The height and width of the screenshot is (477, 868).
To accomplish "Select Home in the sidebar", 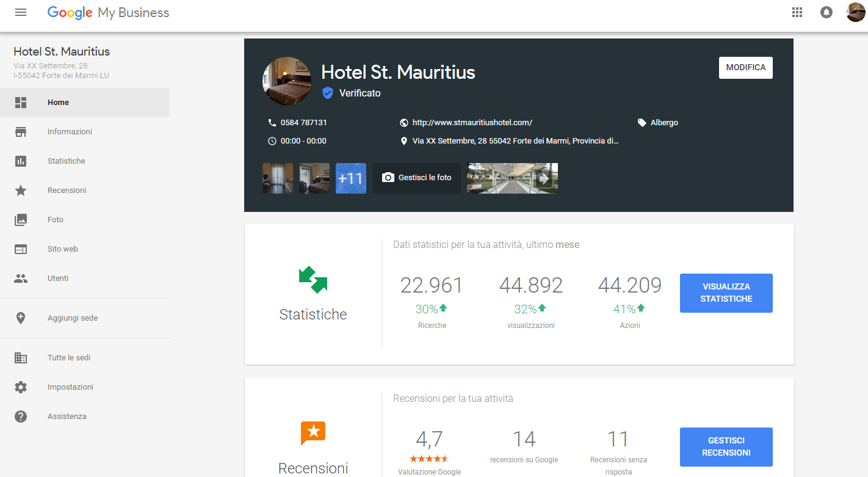I will 85,103.
